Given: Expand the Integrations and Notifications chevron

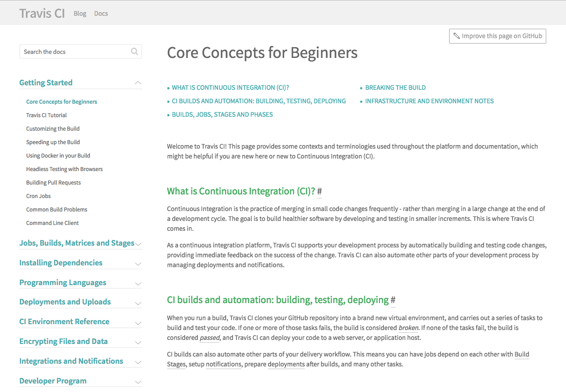Looking at the screenshot, I should pyautogui.click(x=138, y=362).
